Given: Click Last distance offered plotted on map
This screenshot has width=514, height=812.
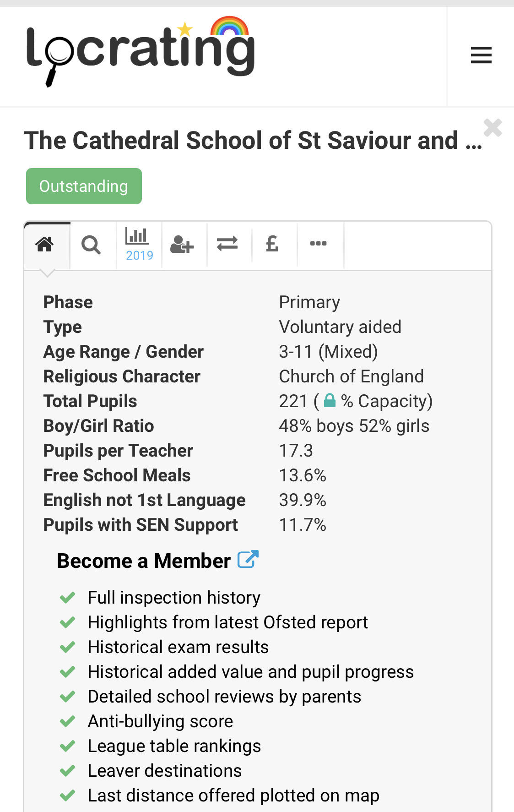Looking at the screenshot, I should click(233, 796).
